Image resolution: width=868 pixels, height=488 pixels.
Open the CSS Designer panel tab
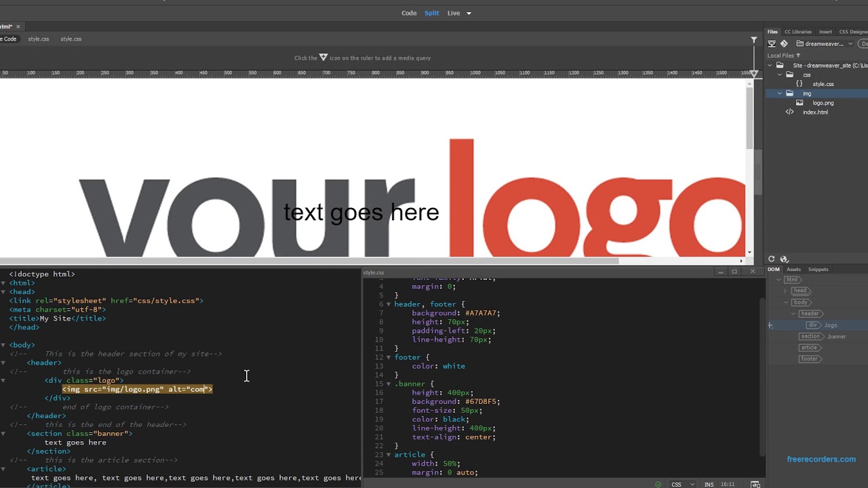pos(853,32)
